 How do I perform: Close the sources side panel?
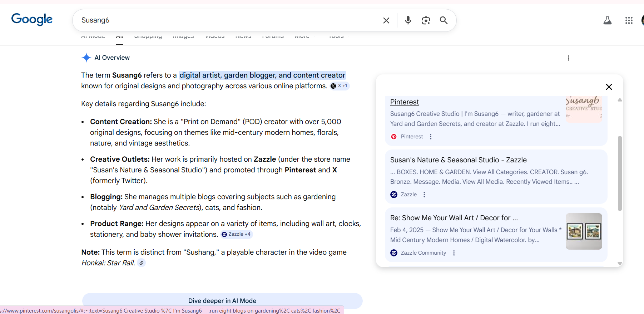609,87
